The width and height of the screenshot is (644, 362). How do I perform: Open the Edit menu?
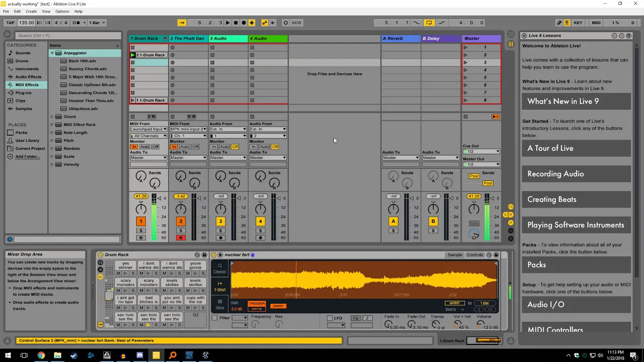point(18,11)
